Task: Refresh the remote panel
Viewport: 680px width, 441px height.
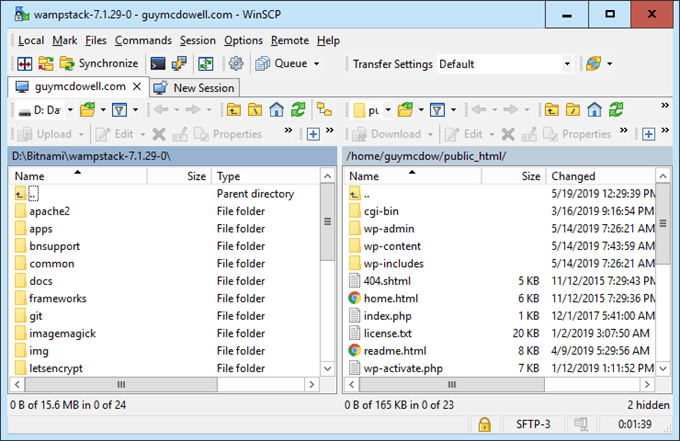Action: [x=616, y=110]
